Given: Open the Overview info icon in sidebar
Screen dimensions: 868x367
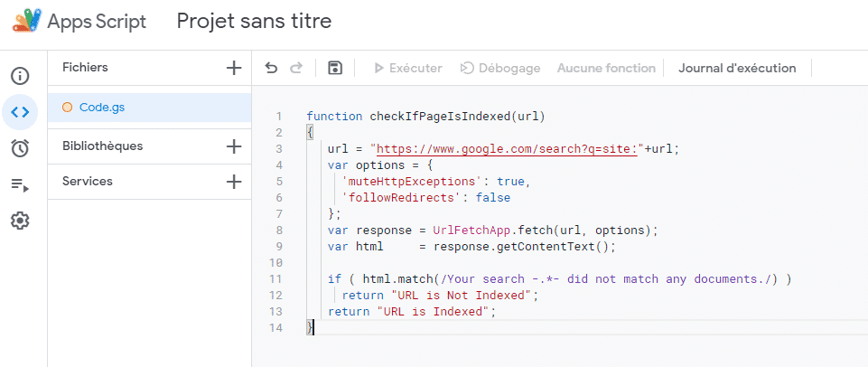Looking at the screenshot, I should point(20,76).
